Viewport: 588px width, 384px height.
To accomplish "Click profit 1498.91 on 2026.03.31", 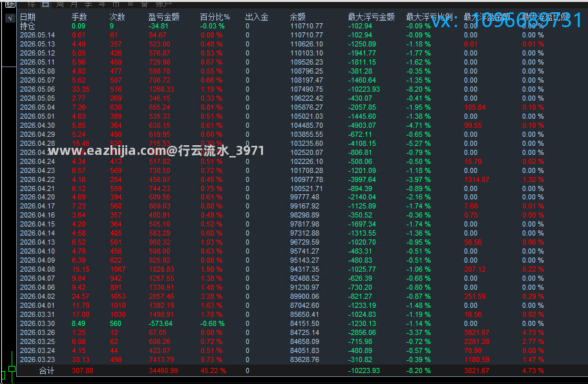I will 162,314.
